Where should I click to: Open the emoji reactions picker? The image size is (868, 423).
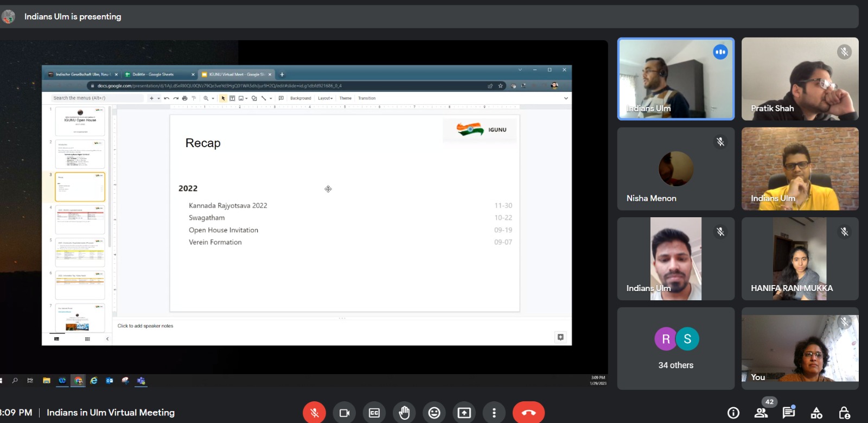click(434, 413)
